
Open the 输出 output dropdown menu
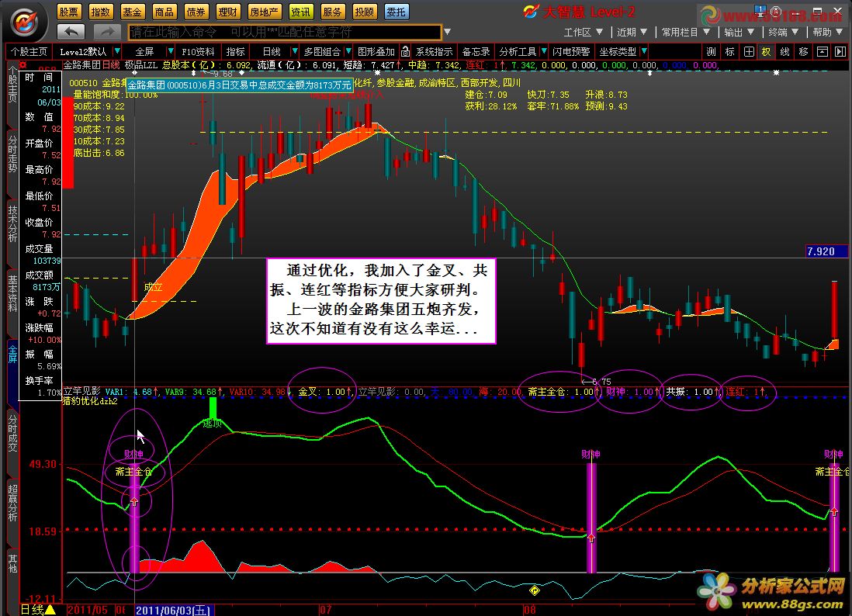point(739,32)
